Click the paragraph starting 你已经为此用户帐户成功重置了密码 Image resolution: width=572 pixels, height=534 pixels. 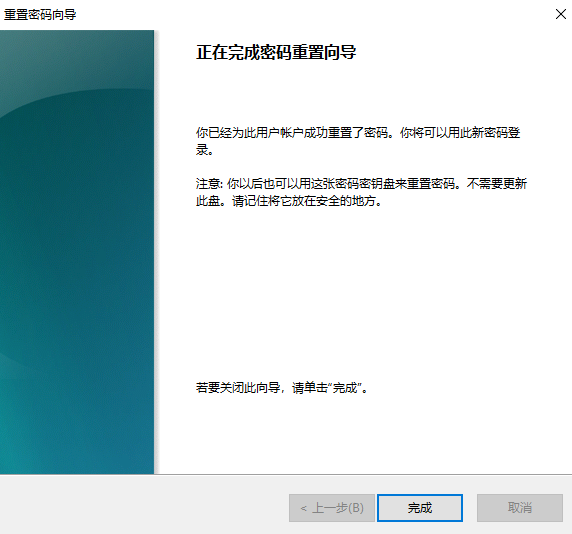click(358, 141)
